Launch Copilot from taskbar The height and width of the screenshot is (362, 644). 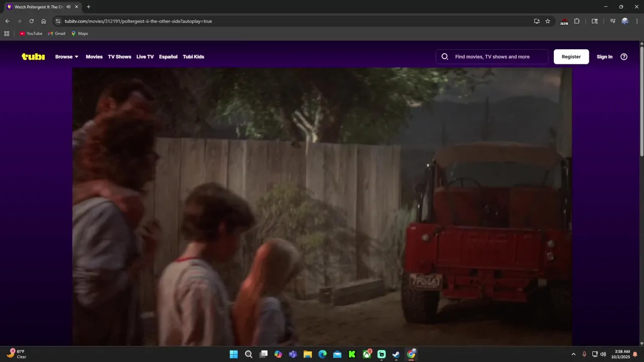tap(278, 354)
